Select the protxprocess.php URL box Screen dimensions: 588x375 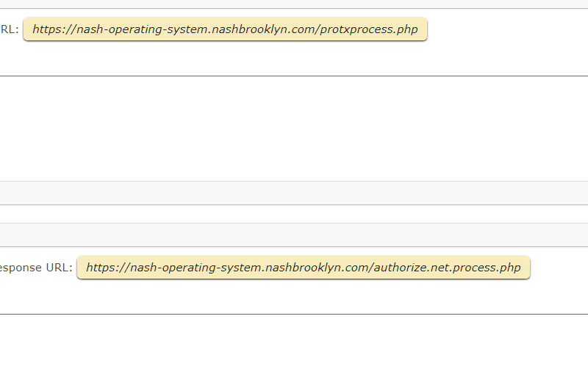(x=225, y=29)
